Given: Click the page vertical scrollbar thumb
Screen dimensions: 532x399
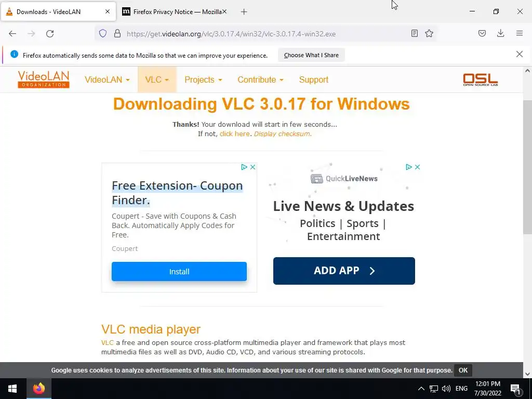Looking at the screenshot, I should point(527,167).
